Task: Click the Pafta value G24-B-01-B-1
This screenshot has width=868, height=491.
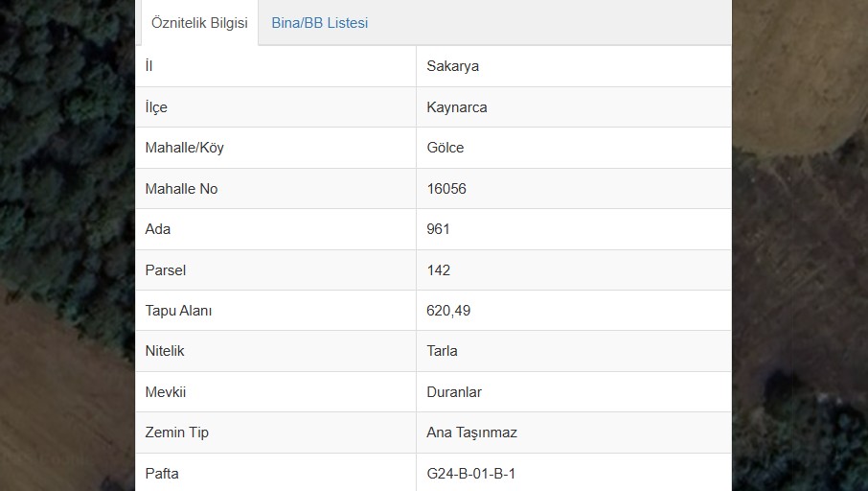Action: click(x=471, y=474)
